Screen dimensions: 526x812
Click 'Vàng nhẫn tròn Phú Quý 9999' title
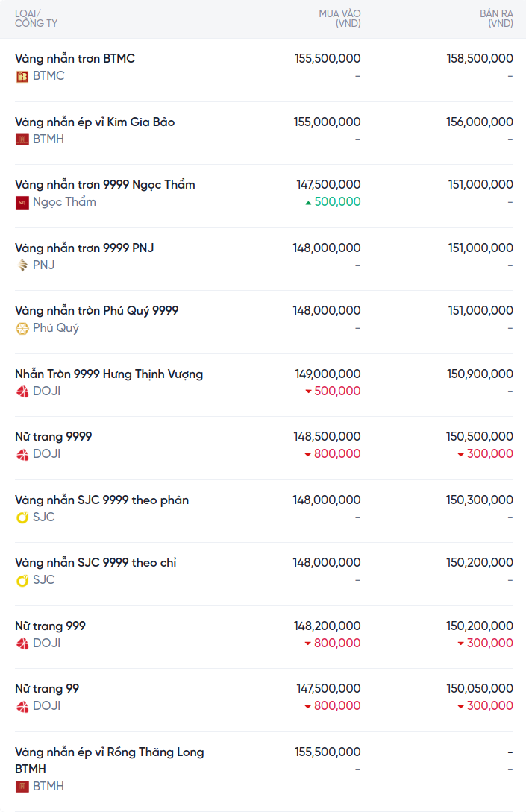[x=97, y=310]
